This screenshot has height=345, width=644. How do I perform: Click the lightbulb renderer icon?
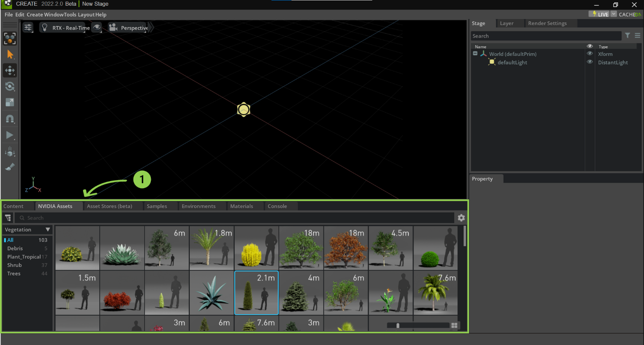44,27
